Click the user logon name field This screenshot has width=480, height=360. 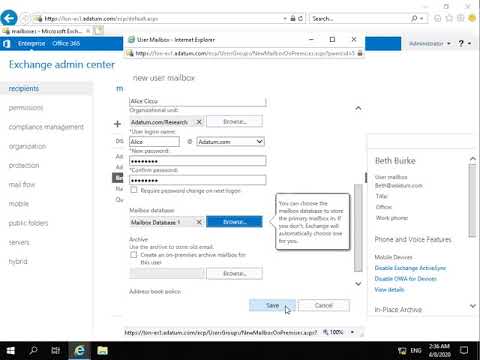(154, 142)
